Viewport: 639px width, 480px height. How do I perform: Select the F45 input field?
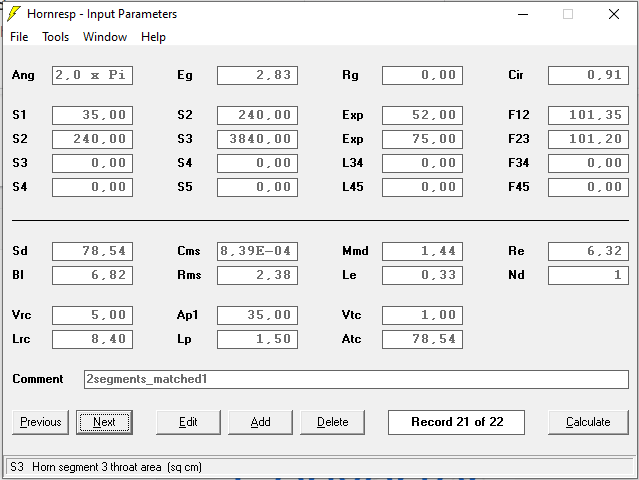point(588,187)
